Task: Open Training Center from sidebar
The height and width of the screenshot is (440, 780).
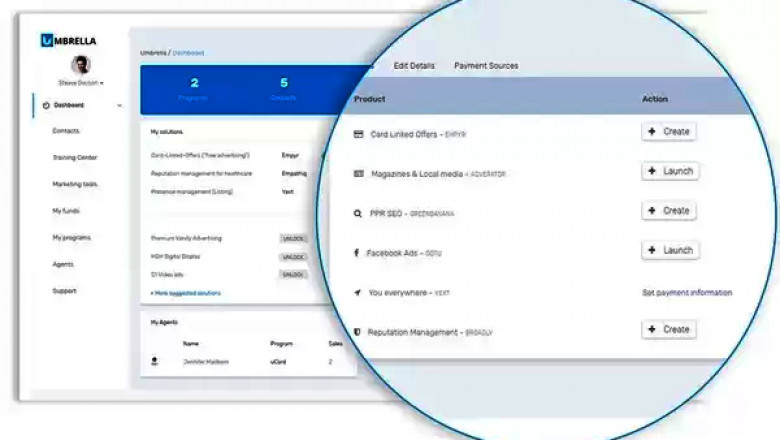Action: tap(75, 158)
